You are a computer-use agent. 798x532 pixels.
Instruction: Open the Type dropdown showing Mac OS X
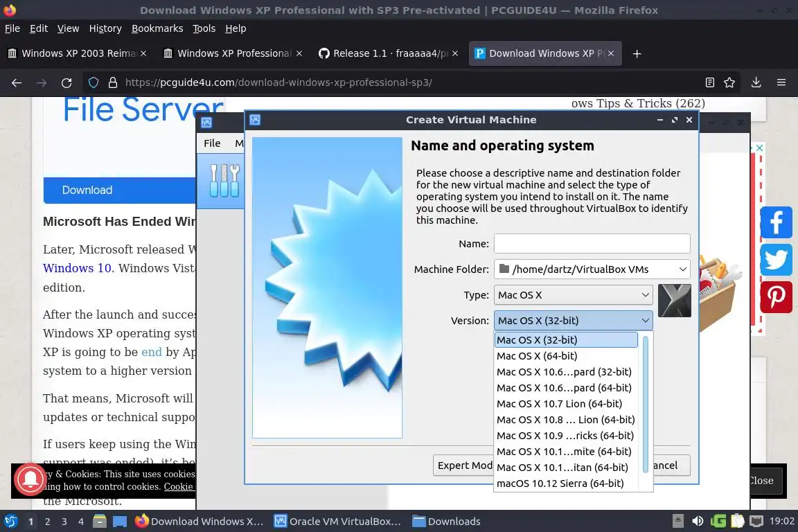(x=573, y=295)
